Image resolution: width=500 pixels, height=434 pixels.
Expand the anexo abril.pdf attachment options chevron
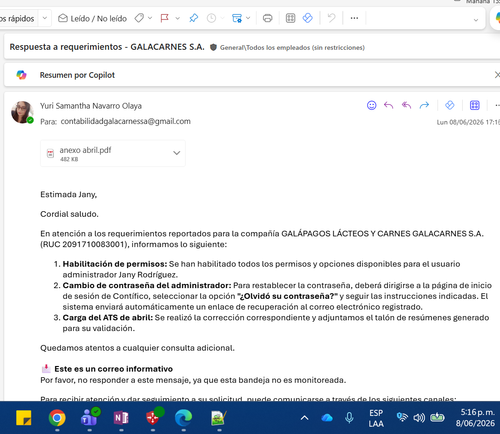[x=177, y=153]
